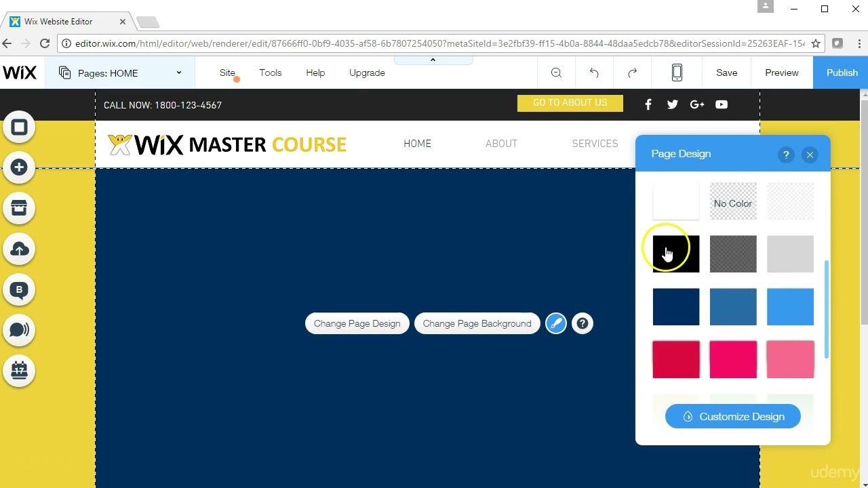Click the browser address bar URL
The width and height of the screenshot is (868, 488).
(439, 43)
